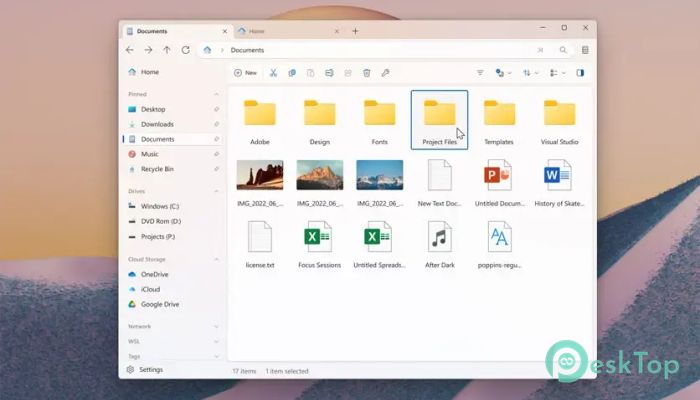Click the search magnifier icon
700x400 pixels.
pyautogui.click(x=563, y=50)
